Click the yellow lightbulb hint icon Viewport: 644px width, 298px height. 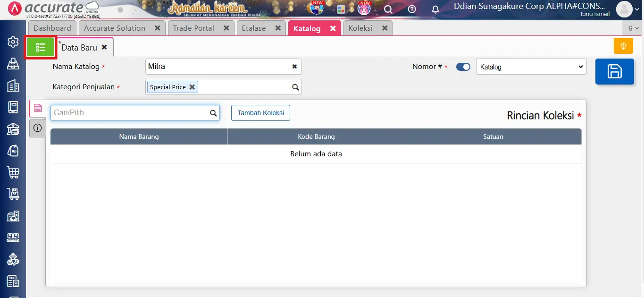(x=623, y=46)
